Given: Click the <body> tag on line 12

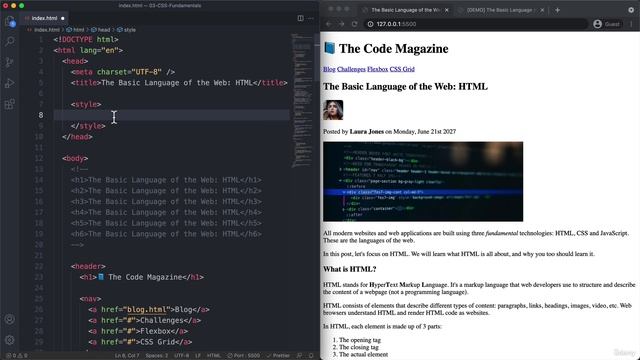Looking at the screenshot, I should [75, 158].
